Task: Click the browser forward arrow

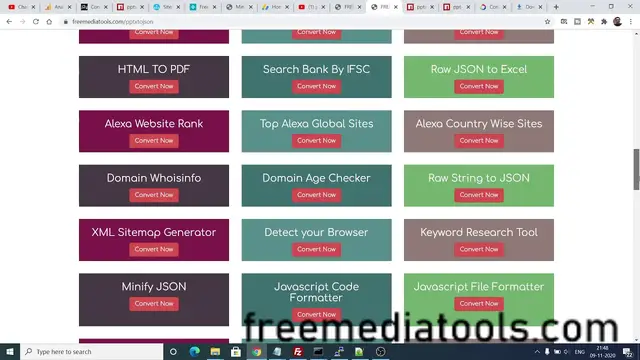Action: click(22, 22)
